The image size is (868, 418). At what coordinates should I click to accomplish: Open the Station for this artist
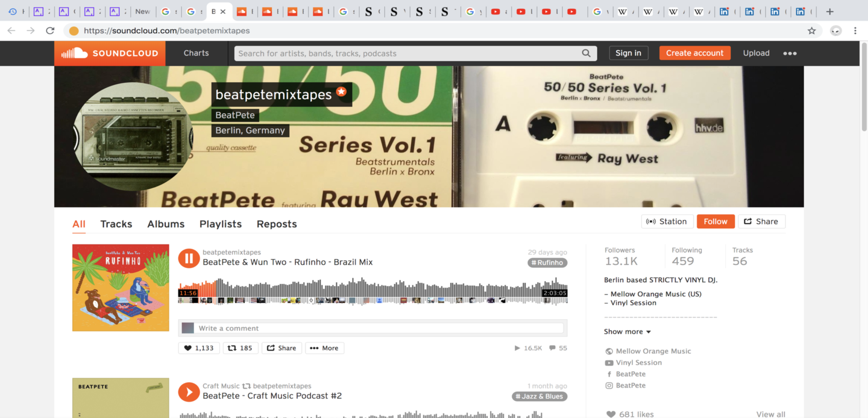click(667, 221)
